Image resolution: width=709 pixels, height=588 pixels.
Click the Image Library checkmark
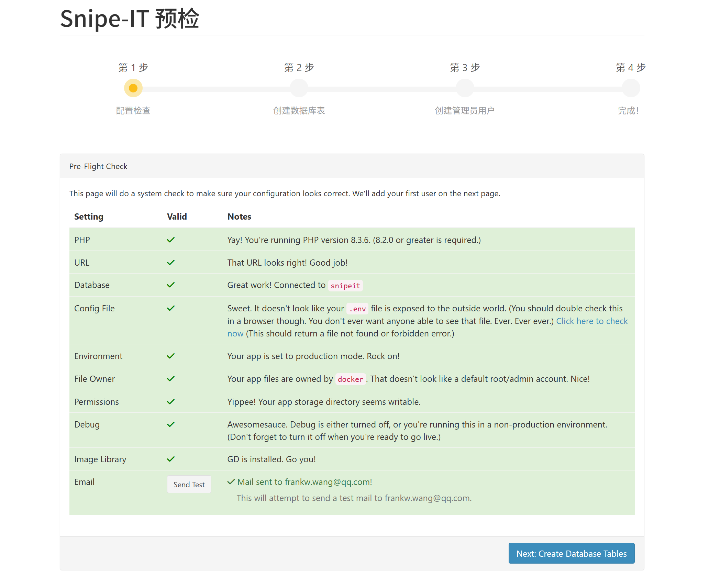pyautogui.click(x=170, y=458)
